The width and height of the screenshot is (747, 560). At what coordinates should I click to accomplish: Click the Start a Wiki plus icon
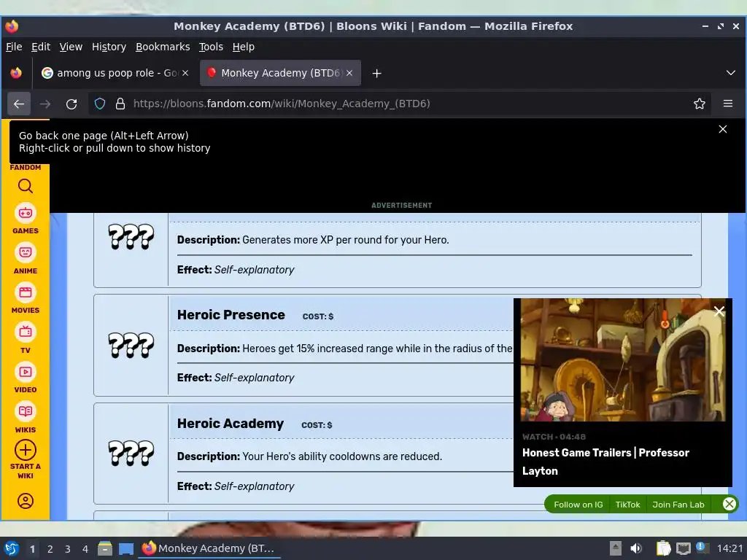26,450
